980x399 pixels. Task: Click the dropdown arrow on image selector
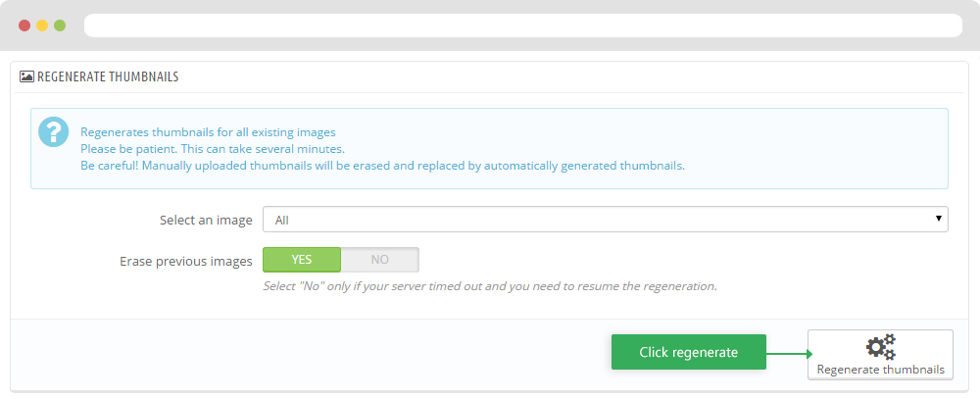click(938, 220)
